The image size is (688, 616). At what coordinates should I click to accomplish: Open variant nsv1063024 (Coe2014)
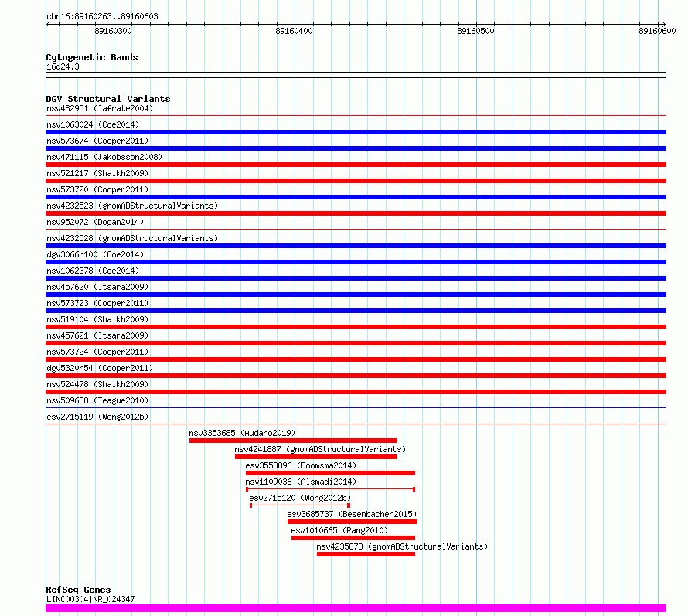pyautogui.click(x=93, y=125)
